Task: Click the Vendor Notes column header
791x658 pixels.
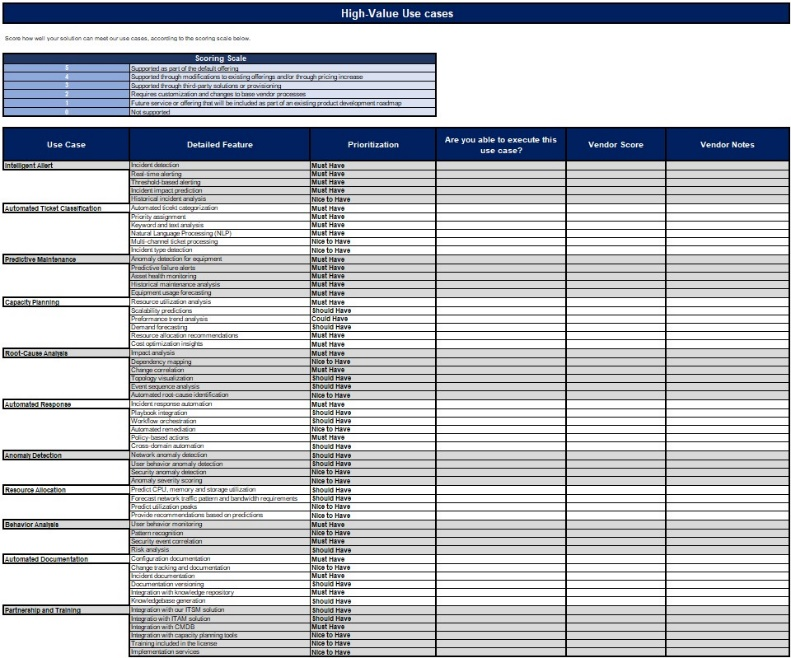Action: [728, 145]
